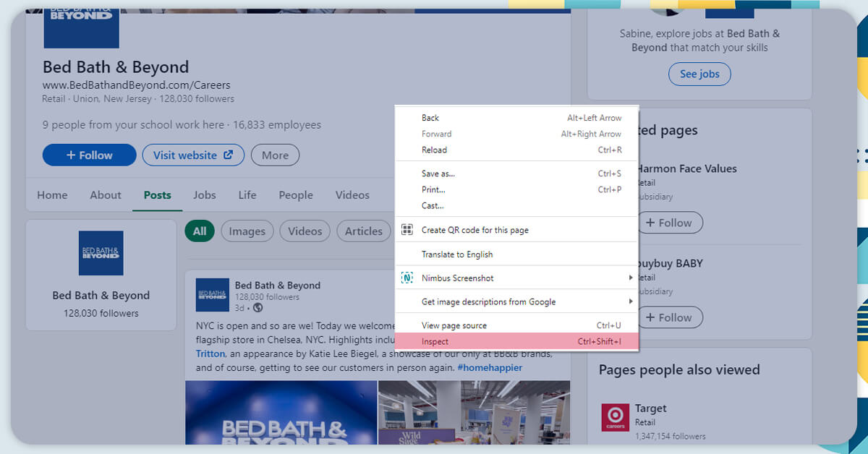Viewport: 868px width, 454px height.
Task: Follow the Bed Bath & Beyond company page
Action: click(x=90, y=155)
